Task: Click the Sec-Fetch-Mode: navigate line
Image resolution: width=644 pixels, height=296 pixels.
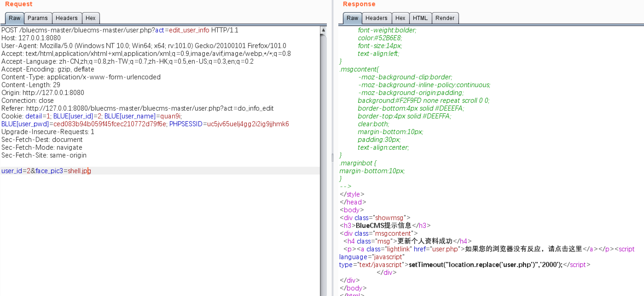Action: point(42,147)
